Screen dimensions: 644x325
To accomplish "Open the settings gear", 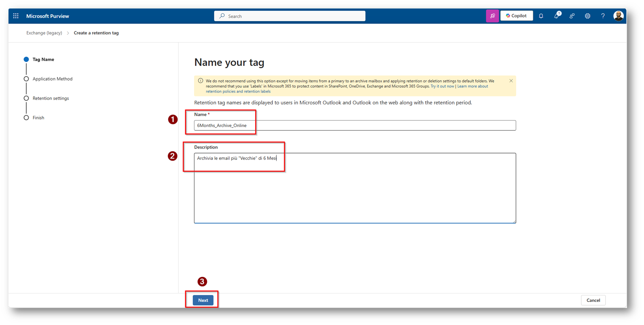I will point(587,16).
